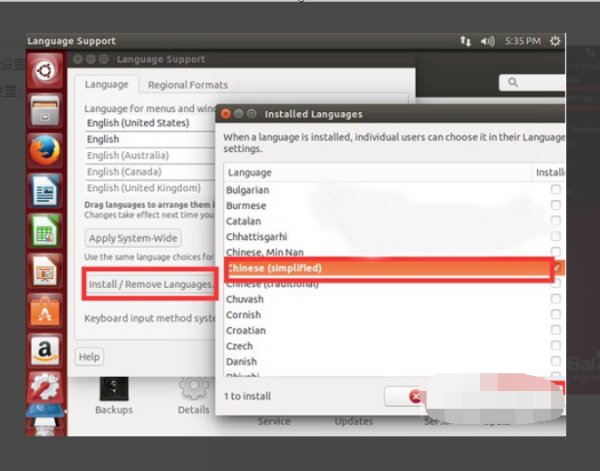Open the sound volume indicator
Viewport: 600px width, 471px height.
[488, 41]
